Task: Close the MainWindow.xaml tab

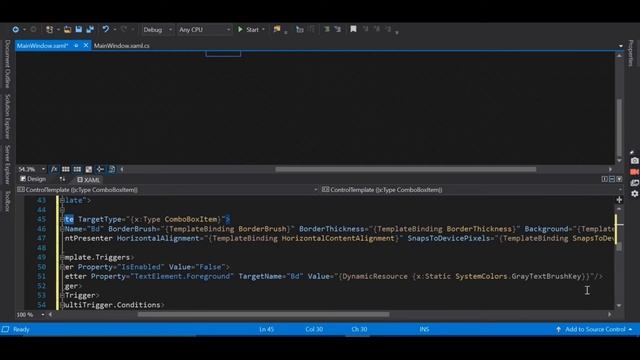Action: tap(86, 45)
